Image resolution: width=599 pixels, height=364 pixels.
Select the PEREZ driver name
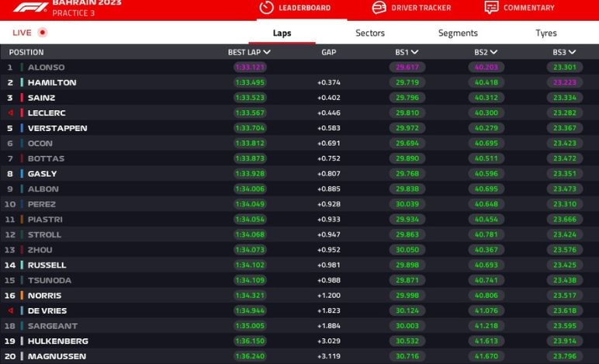point(42,204)
